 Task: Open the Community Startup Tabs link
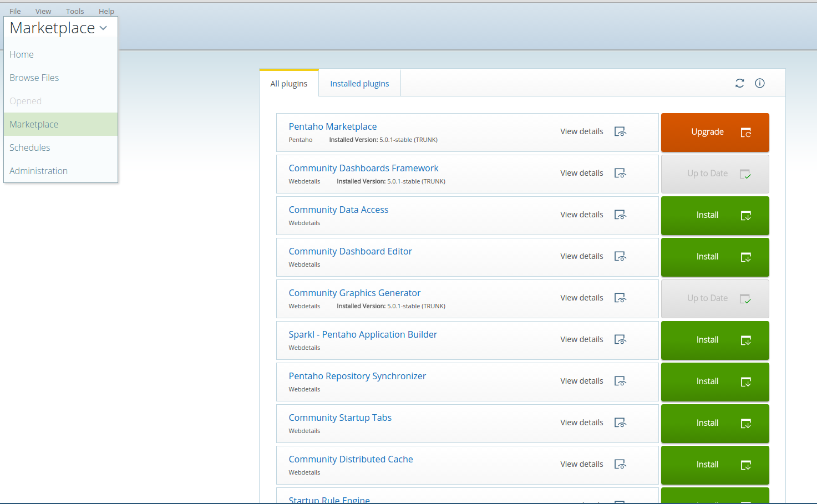click(340, 418)
